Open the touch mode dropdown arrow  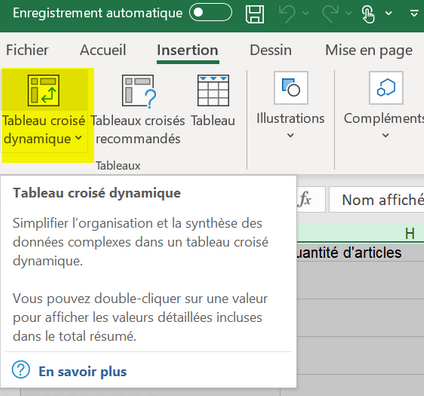389,13
